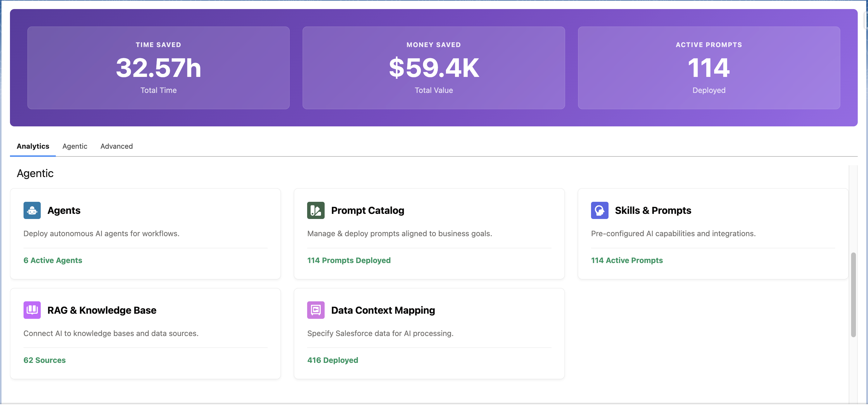The image size is (868, 406).
Task: Click the Skills & Prompts head icon
Action: click(x=599, y=210)
